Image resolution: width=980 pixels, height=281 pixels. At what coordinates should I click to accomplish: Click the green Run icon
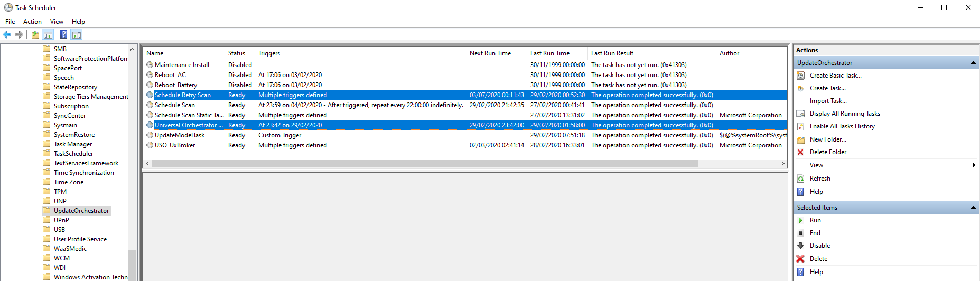tap(800, 220)
